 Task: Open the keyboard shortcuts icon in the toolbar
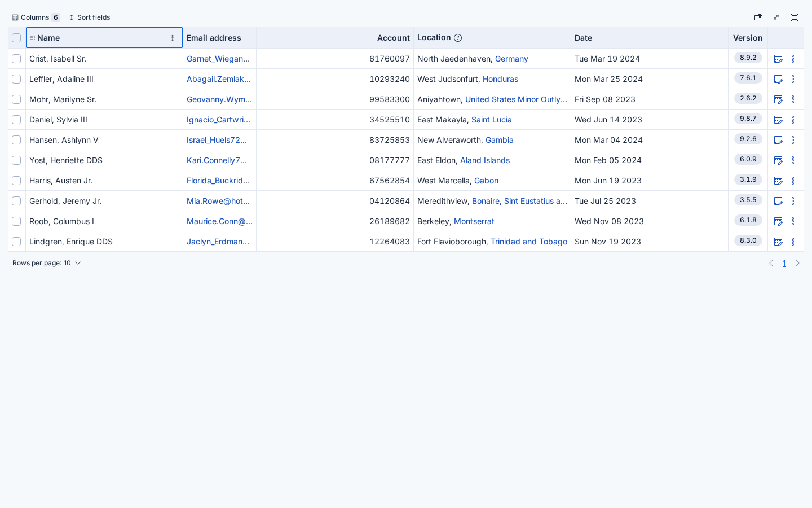[x=758, y=17]
